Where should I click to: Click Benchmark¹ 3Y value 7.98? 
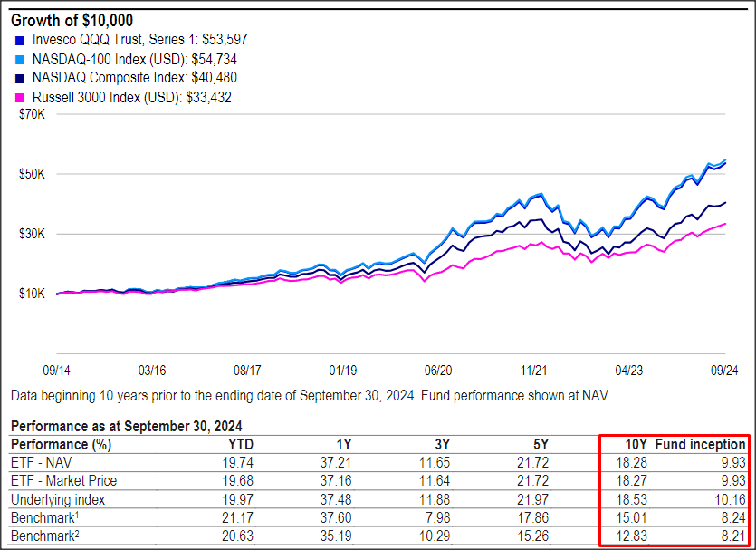pos(438,517)
